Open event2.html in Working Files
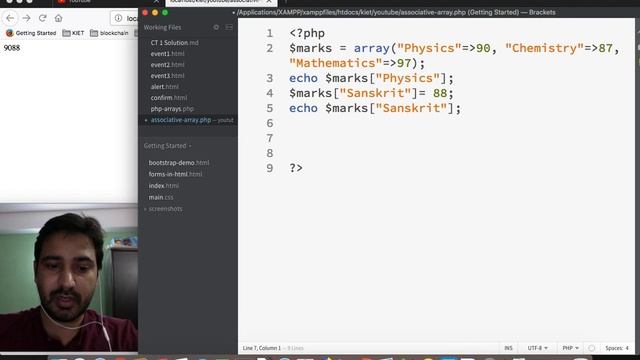This screenshot has width=640, height=360. (167, 64)
